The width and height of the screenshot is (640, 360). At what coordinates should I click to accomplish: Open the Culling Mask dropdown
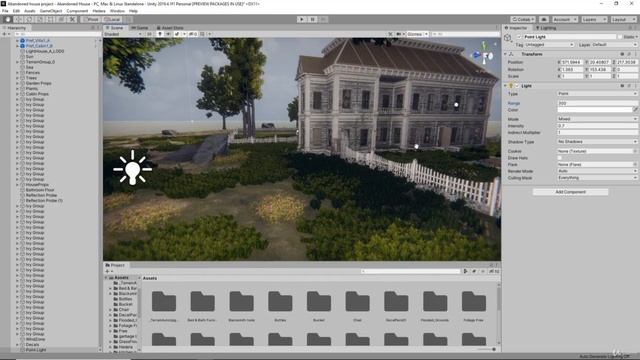[x=597, y=178]
